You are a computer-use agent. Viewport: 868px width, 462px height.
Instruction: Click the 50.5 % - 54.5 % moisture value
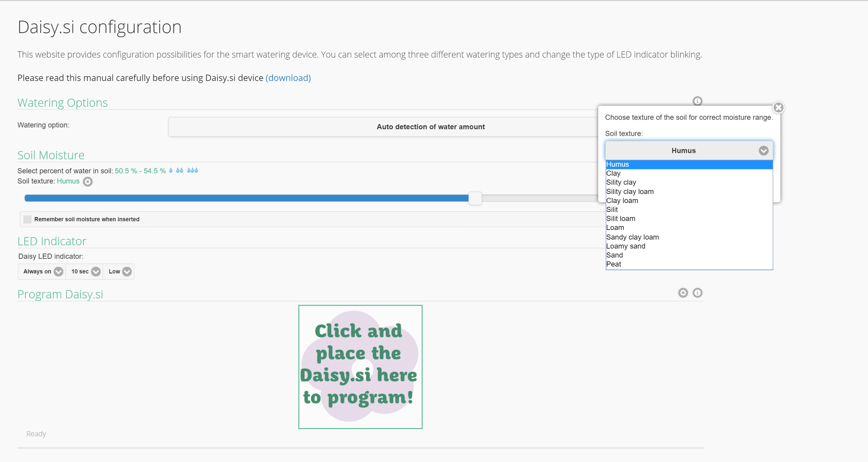[140, 171]
